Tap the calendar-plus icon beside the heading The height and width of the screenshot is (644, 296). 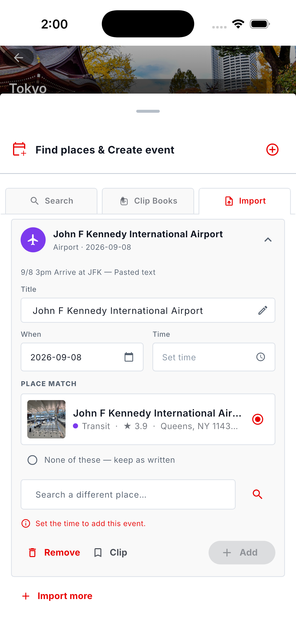tap(19, 149)
